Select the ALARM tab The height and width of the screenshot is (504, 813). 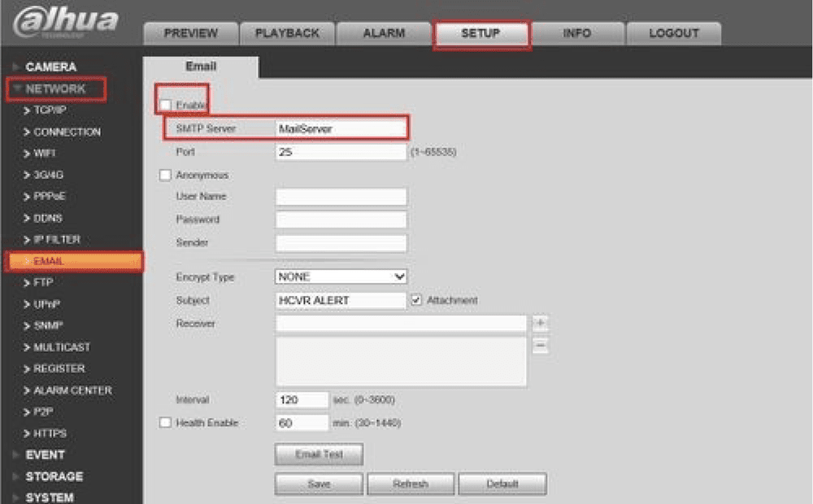pyautogui.click(x=384, y=33)
